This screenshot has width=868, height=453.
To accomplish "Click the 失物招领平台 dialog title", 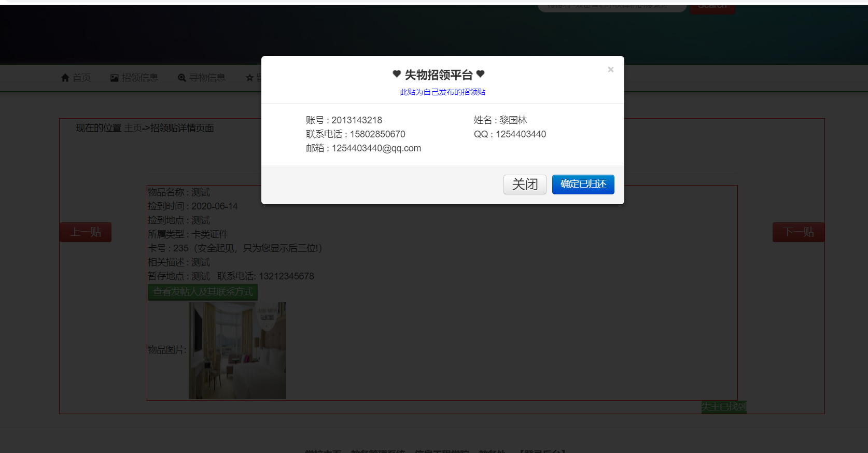I will 439,75.
